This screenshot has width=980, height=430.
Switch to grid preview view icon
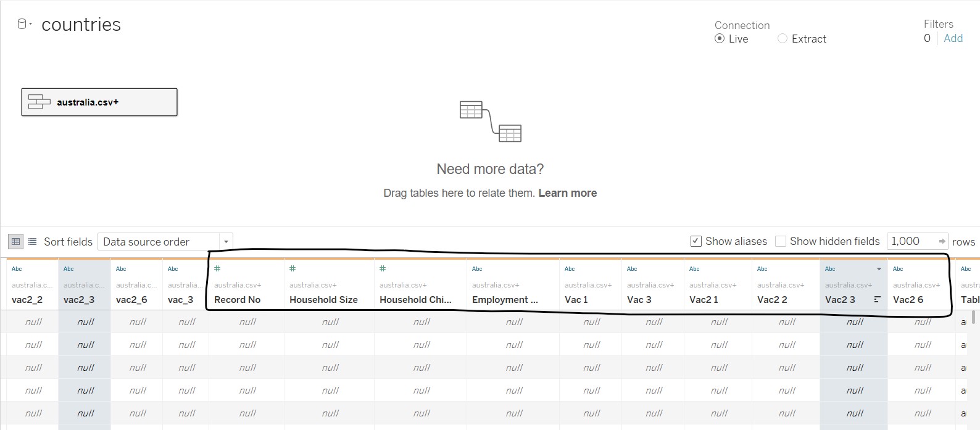[16, 242]
